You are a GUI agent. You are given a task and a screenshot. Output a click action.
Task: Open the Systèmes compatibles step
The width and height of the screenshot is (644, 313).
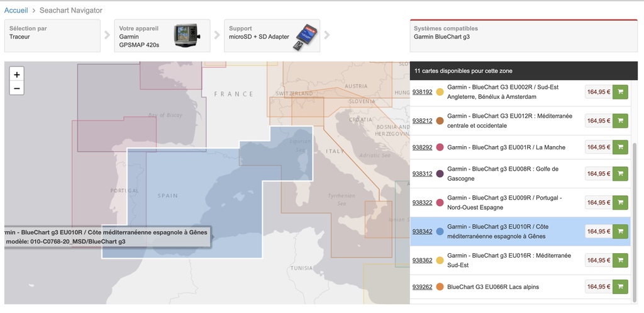pos(524,36)
